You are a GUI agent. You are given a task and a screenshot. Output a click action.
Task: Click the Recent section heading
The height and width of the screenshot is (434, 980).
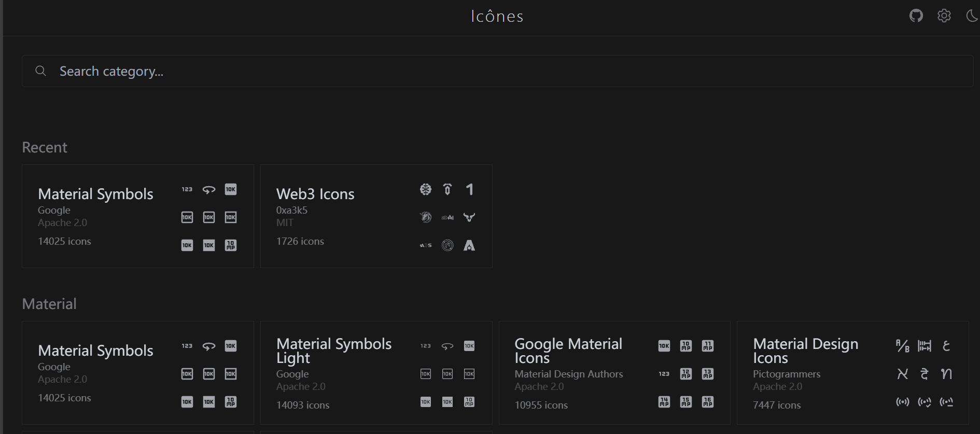[x=45, y=147]
